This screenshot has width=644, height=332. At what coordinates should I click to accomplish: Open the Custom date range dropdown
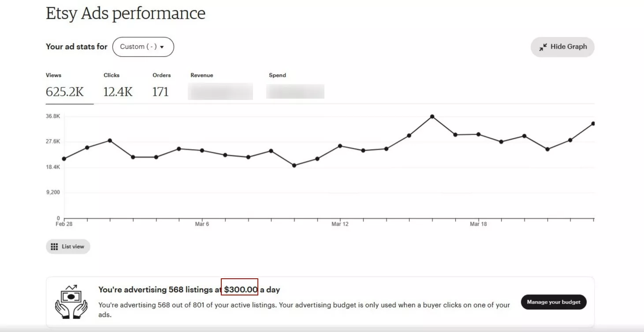[143, 47]
